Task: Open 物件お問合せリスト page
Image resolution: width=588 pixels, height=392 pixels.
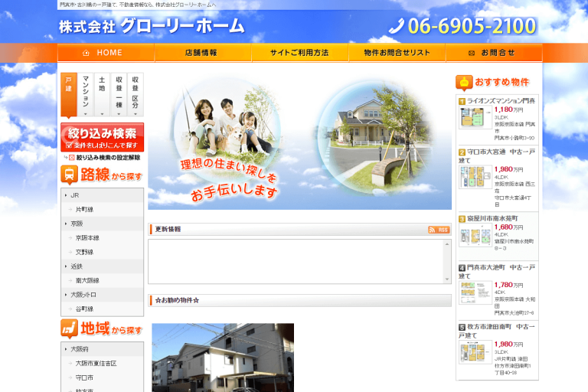Action: tap(397, 53)
